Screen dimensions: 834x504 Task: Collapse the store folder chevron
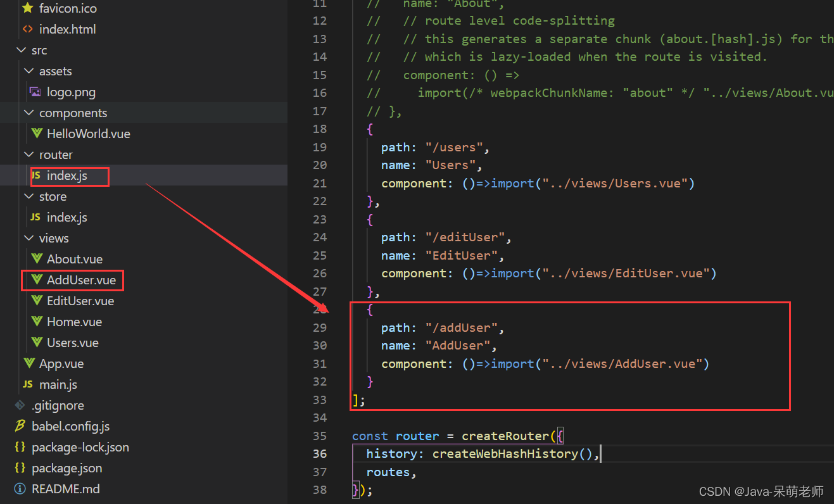(x=29, y=196)
